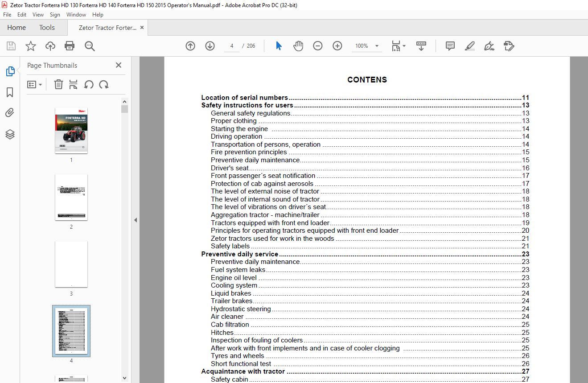This screenshot has width=588, height=383.
Task: Open the View menu
Action: 38,15
